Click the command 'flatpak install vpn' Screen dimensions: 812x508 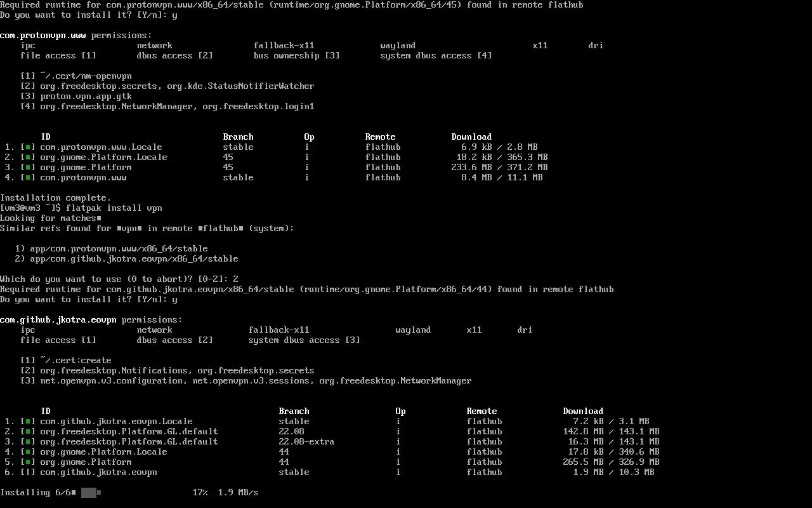click(x=114, y=208)
